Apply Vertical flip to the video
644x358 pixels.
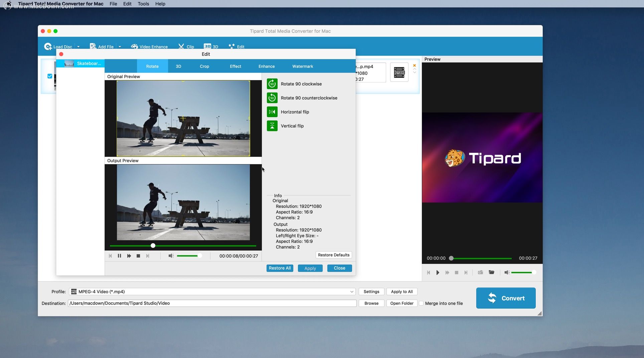pyautogui.click(x=272, y=126)
